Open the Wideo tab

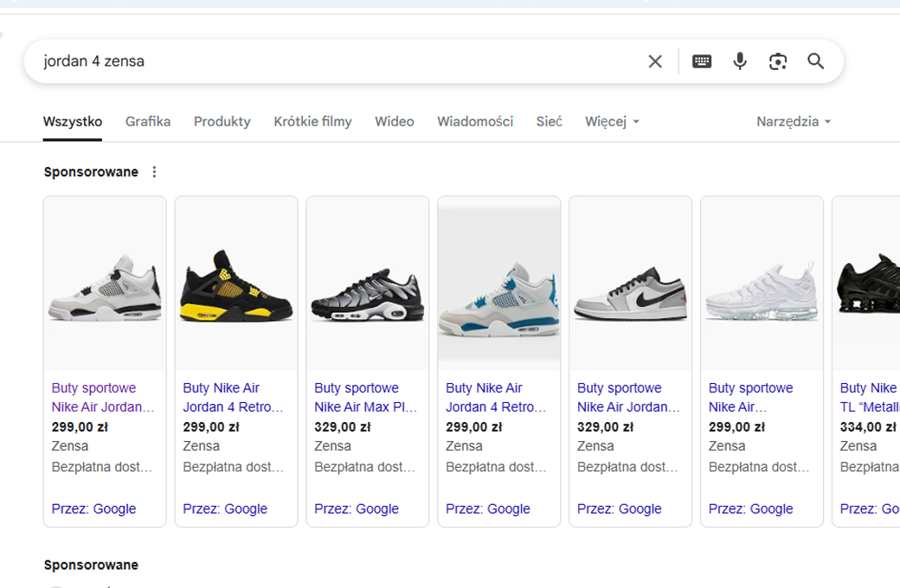click(x=395, y=122)
